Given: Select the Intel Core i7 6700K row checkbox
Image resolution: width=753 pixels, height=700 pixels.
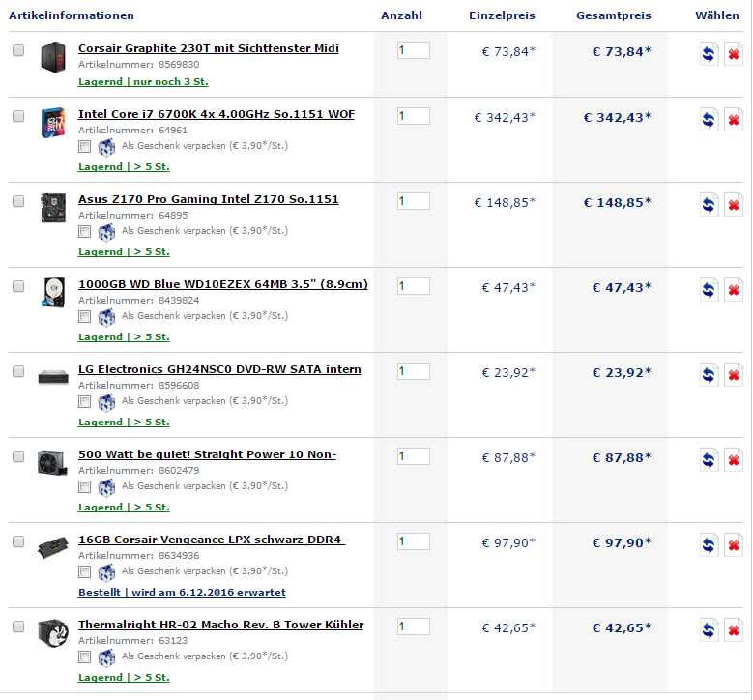Looking at the screenshot, I should click(x=18, y=116).
